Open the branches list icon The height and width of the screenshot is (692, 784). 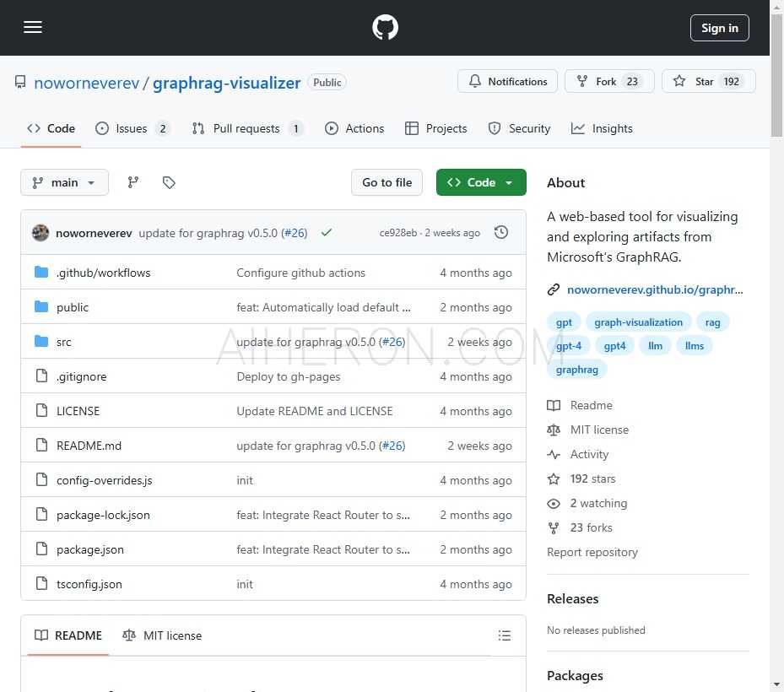click(x=133, y=182)
